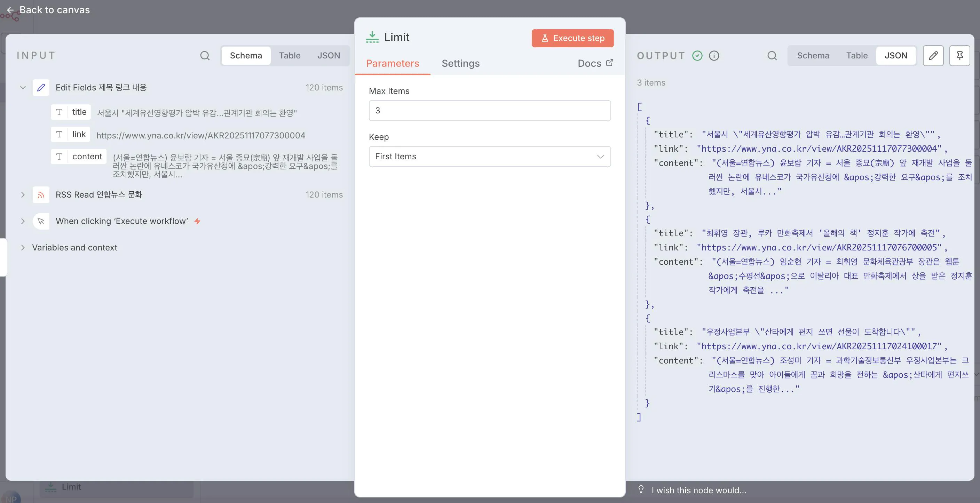
Task: Click the lightbulb feedback icon
Action: [x=641, y=489]
